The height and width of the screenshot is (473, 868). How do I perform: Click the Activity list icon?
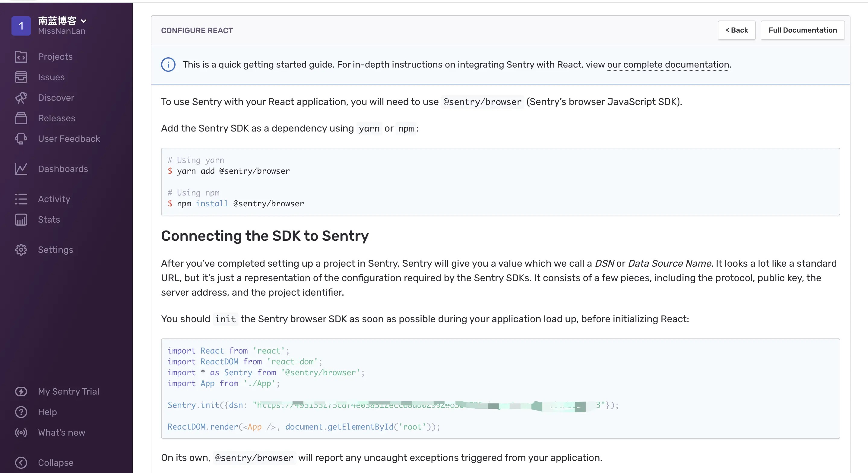(x=21, y=199)
